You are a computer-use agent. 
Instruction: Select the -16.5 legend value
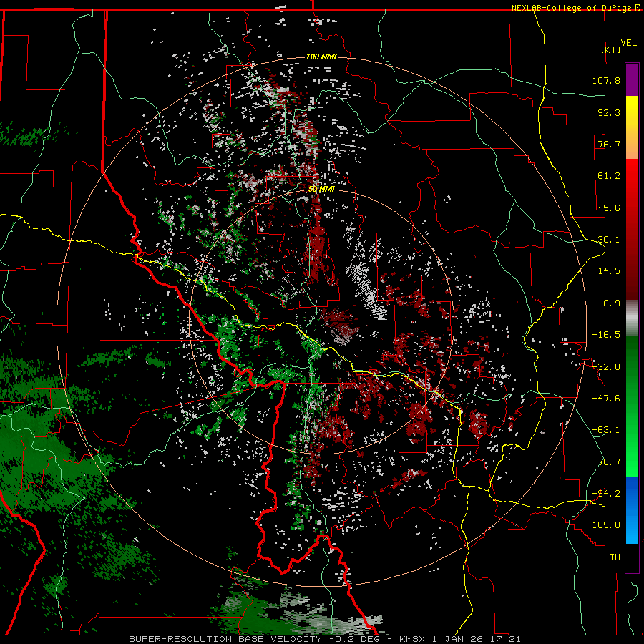606,335
